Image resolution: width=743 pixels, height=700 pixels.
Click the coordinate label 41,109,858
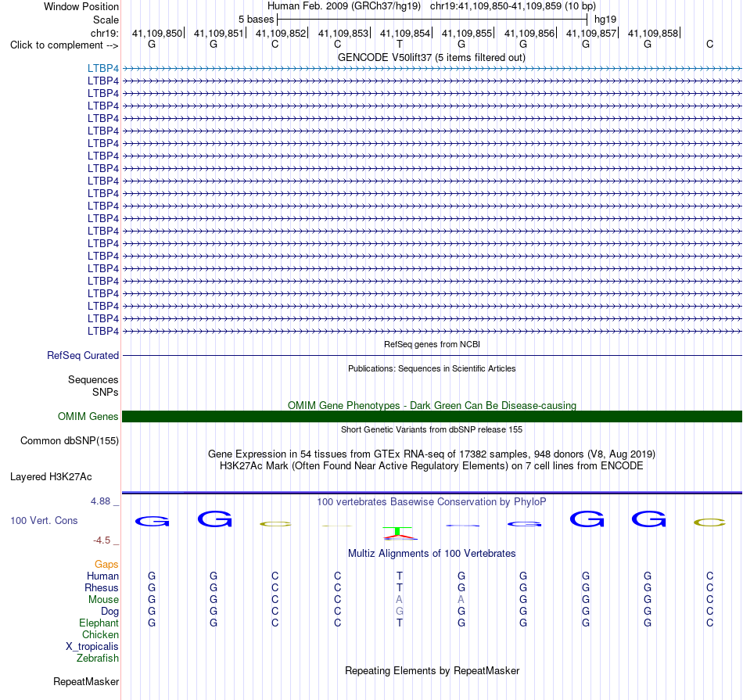pos(653,33)
